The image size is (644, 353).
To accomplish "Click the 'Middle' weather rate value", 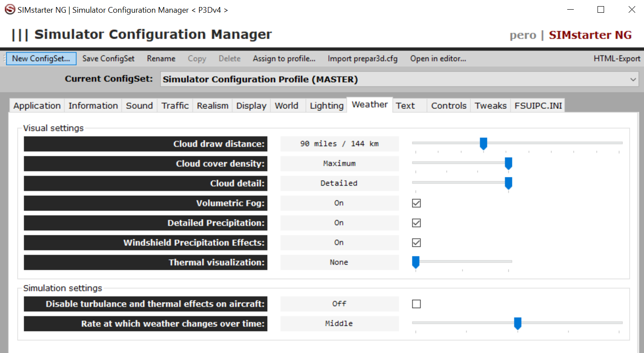I will [x=340, y=324].
